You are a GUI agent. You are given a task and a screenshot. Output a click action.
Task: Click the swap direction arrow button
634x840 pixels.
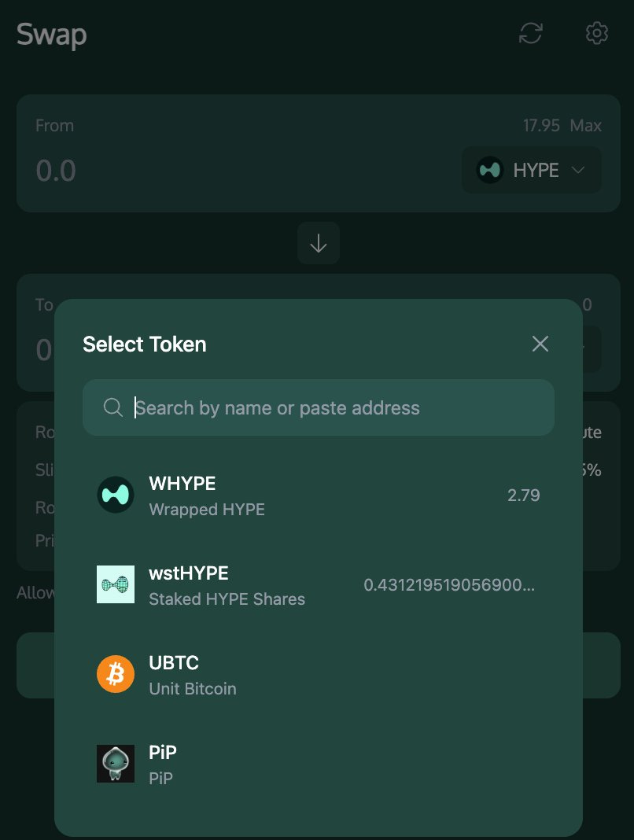pos(319,243)
